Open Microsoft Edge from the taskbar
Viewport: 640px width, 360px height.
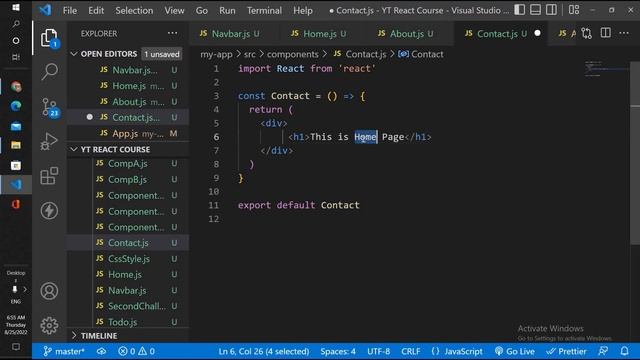(x=16, y=106)
